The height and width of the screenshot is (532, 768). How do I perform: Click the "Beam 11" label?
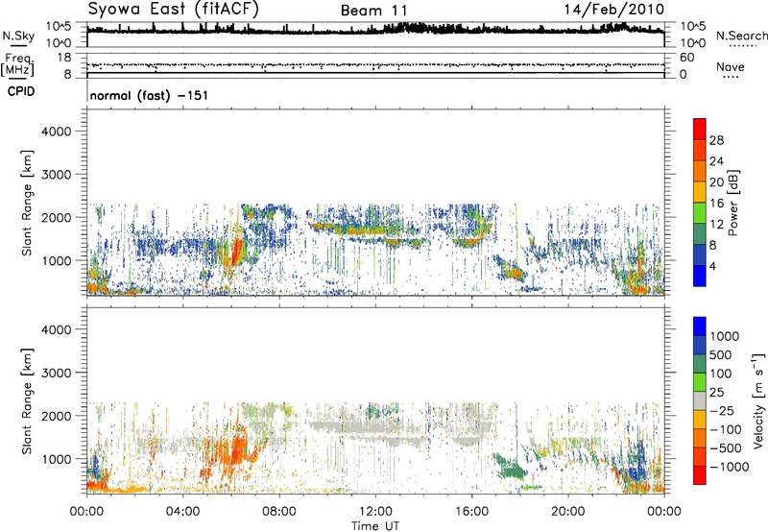373,11
